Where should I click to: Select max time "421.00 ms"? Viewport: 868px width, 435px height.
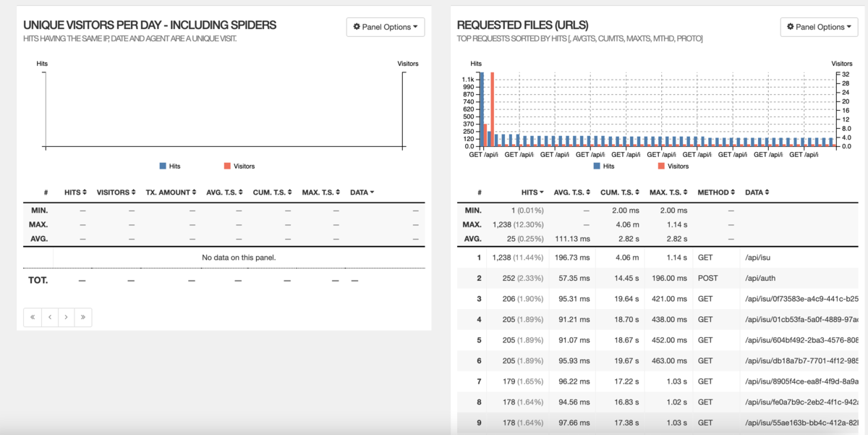(x=669, y=299)
